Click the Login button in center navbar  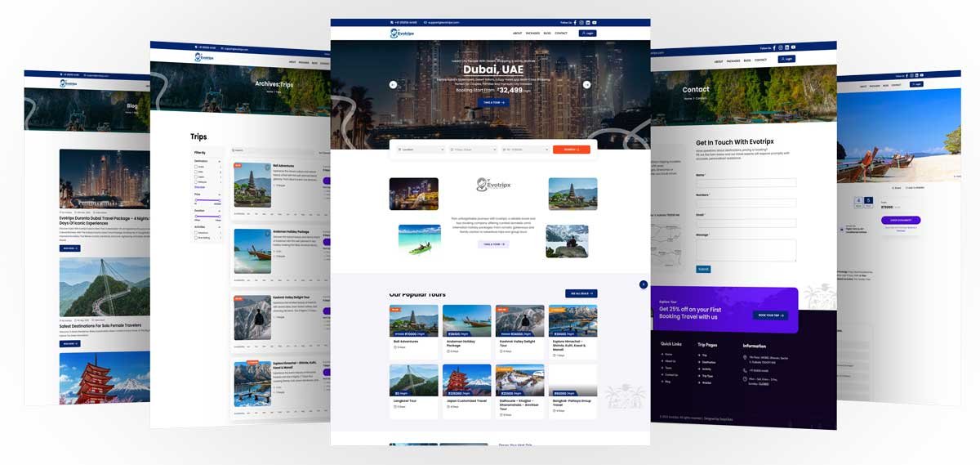(587, 34)
